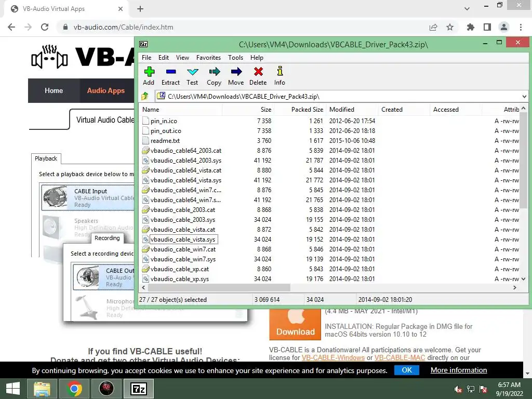532x399 pixels.
Task: Select the file vbaudio_cable_2003.sys
Action: point(183,220)
